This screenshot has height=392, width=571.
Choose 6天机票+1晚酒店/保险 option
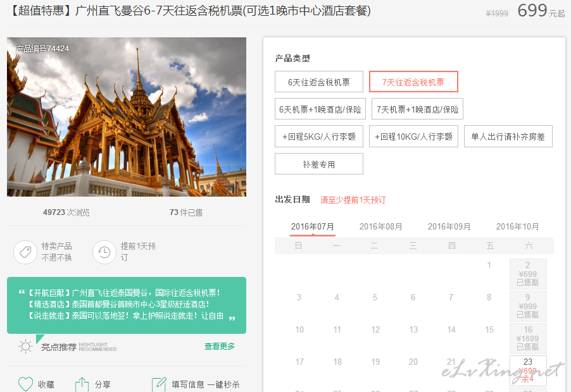pos(320,109)
